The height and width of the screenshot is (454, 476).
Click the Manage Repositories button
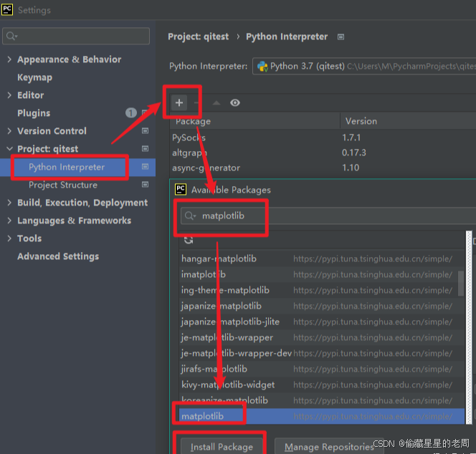pos(329,447)
